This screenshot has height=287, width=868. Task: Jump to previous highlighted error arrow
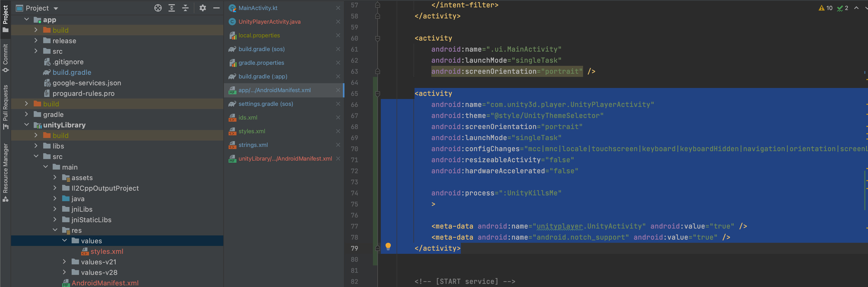[x=856, y=8]
